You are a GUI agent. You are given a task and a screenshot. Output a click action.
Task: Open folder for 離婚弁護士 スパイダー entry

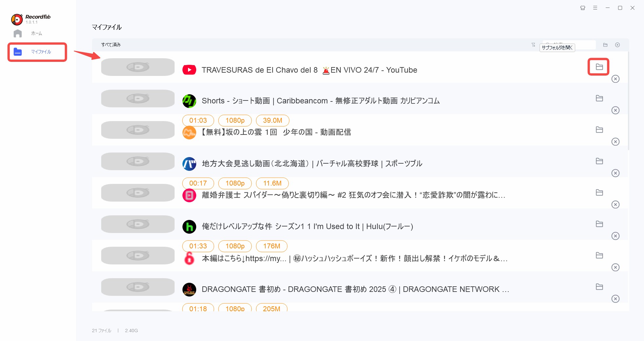pos(599,192)
